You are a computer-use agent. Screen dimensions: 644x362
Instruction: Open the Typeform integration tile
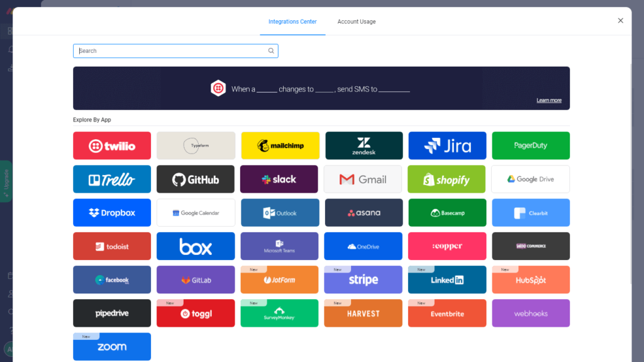(196, 145)
